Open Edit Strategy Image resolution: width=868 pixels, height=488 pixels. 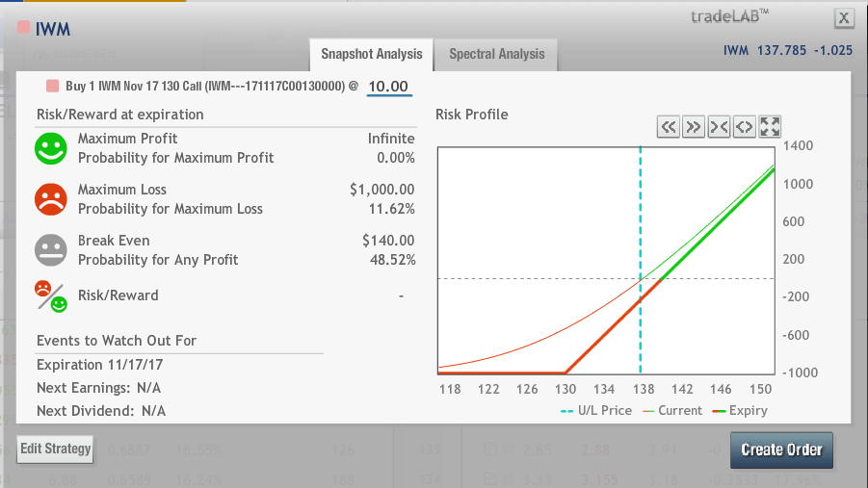click(55, 449)
